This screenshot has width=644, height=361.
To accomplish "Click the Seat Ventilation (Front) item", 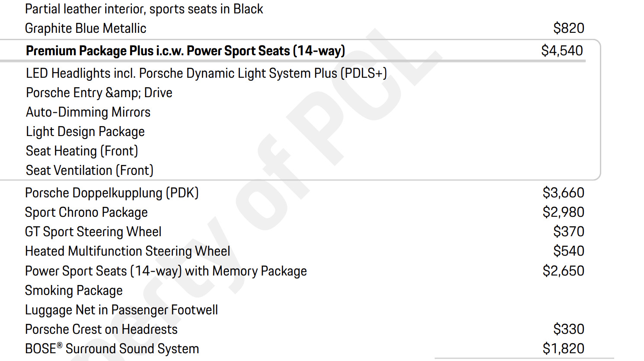I will pyautogui.click(x=89, y=171).
